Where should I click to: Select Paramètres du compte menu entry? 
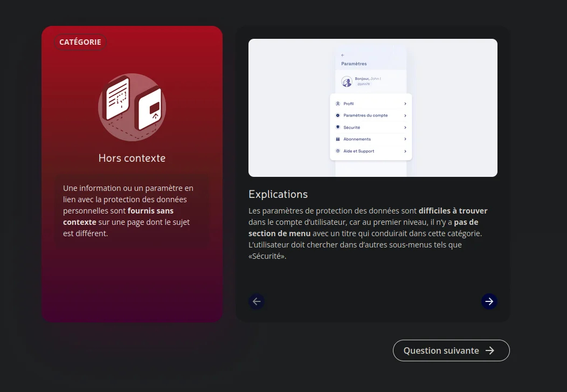(x=365, y=115)
